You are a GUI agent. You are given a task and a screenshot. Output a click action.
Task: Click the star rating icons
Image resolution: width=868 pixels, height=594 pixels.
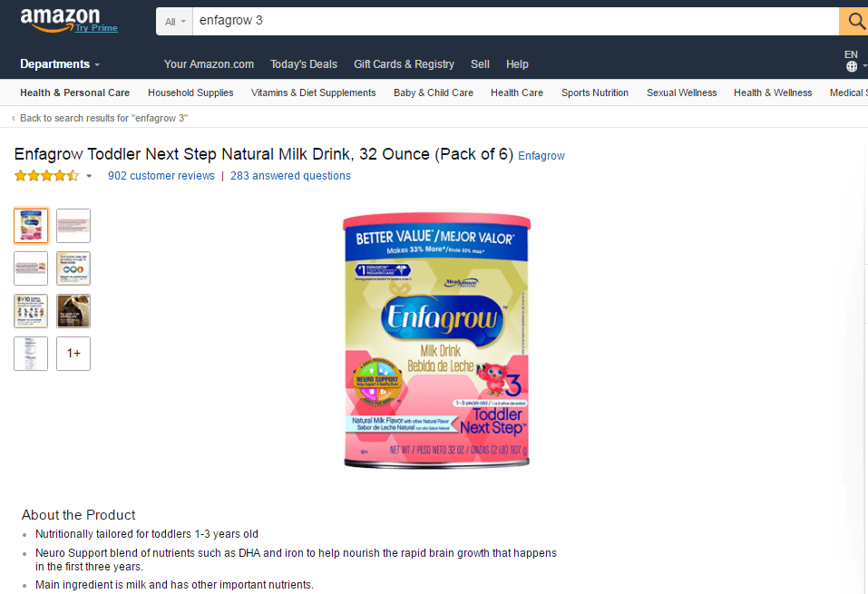click(x=46, y=176)
